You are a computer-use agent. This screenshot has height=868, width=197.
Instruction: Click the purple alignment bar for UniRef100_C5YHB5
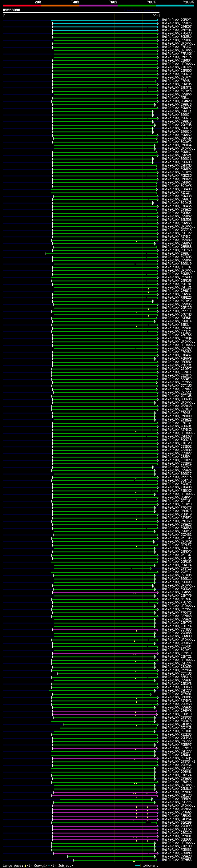[x=105, y=629]
